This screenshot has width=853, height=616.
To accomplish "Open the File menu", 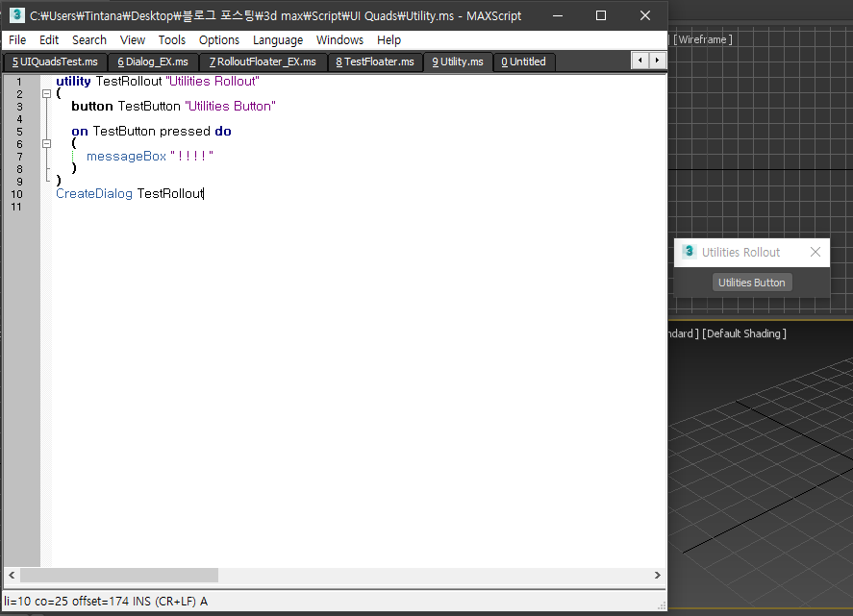I will coord(17,40).
